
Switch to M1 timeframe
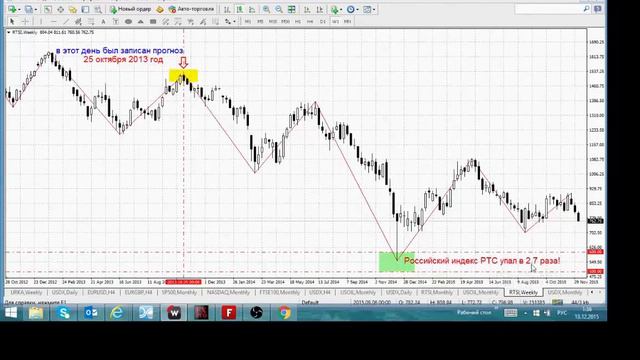coord(248,21)
